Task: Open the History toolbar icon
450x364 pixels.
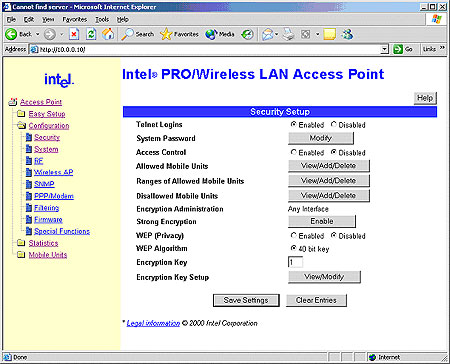Action: click(247, 34)
